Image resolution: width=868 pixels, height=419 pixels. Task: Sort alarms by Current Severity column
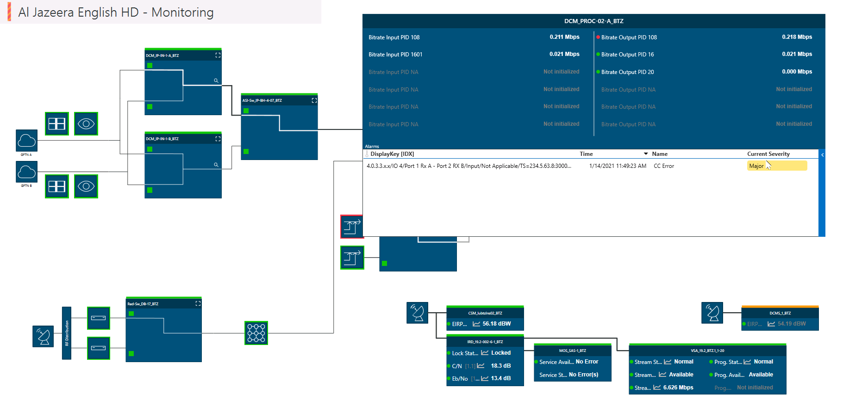pyautogui.click(x=768, y=154)
